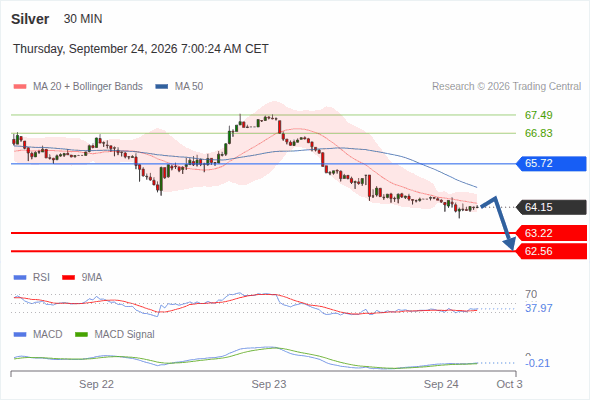This screenshot has height=400, width=590.
Task: Click the MACD value -0.21
Action: point(537,363)
